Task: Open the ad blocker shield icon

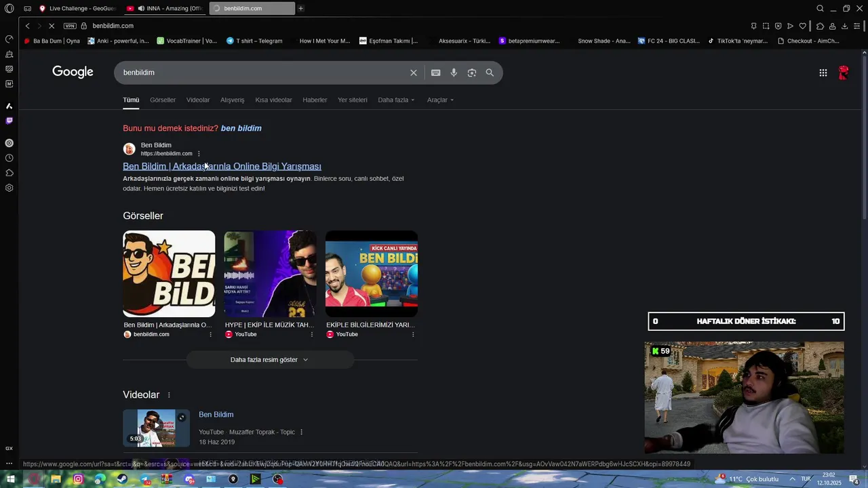Action: click(x=778, y=26)
